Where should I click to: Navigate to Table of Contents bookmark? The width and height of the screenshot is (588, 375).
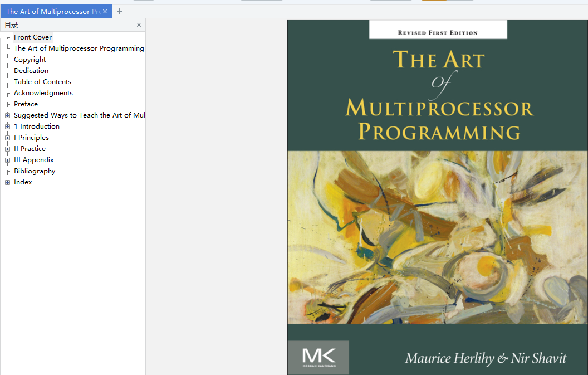point(42,82)
